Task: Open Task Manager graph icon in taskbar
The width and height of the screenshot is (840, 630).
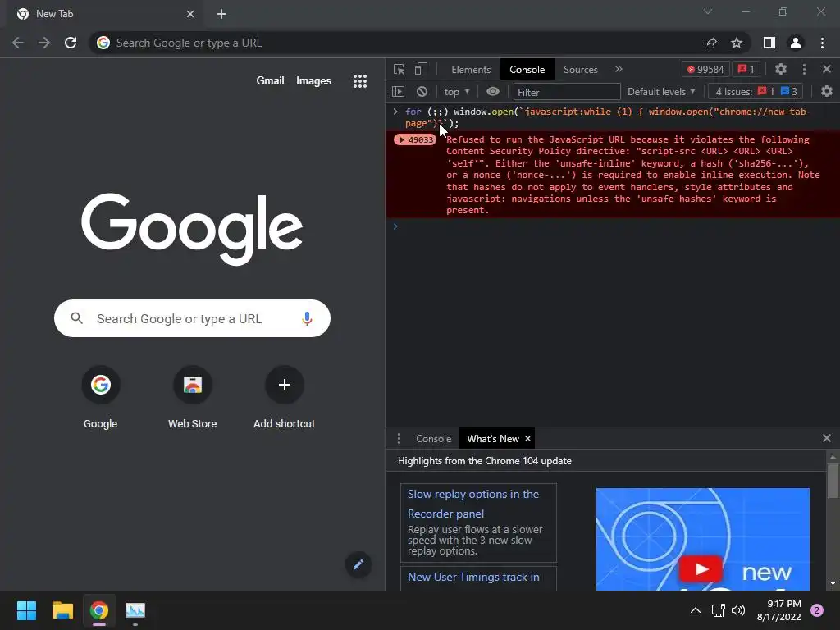Action: click(x=135, y=610)
